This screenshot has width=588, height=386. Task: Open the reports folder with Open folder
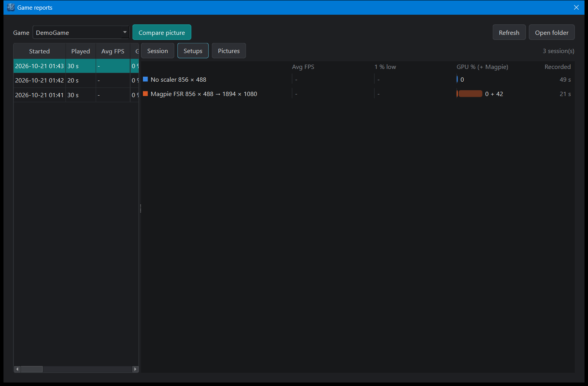pos(552,33)
